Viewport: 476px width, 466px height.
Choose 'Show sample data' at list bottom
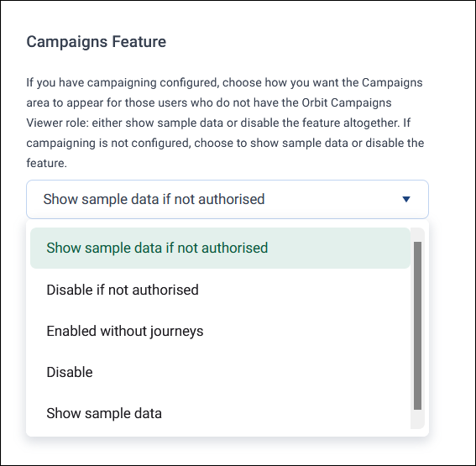coord(220,413)
